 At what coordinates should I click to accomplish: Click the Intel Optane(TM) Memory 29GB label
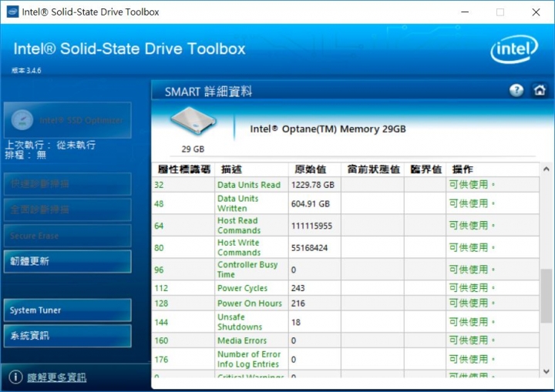pos(328,129)
